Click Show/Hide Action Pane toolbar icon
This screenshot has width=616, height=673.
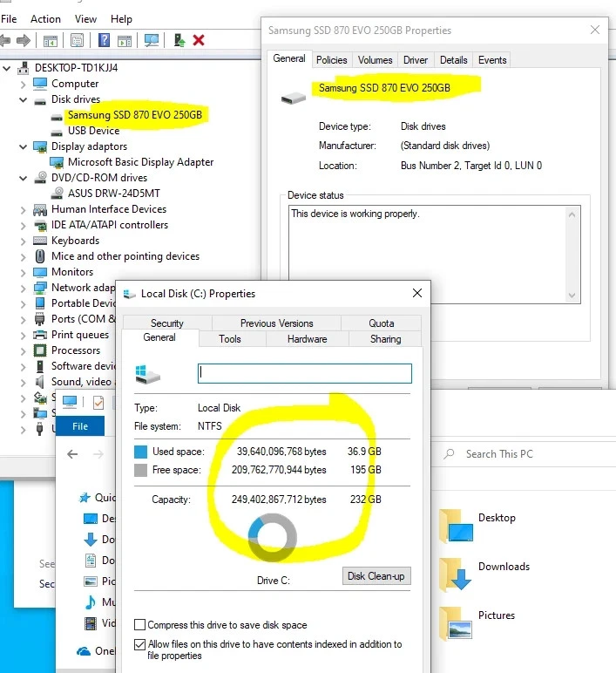pos(125,41)
